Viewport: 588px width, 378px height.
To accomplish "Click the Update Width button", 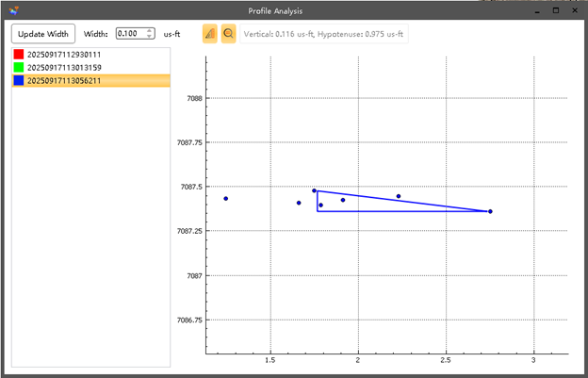I will (x=42, y=34).
